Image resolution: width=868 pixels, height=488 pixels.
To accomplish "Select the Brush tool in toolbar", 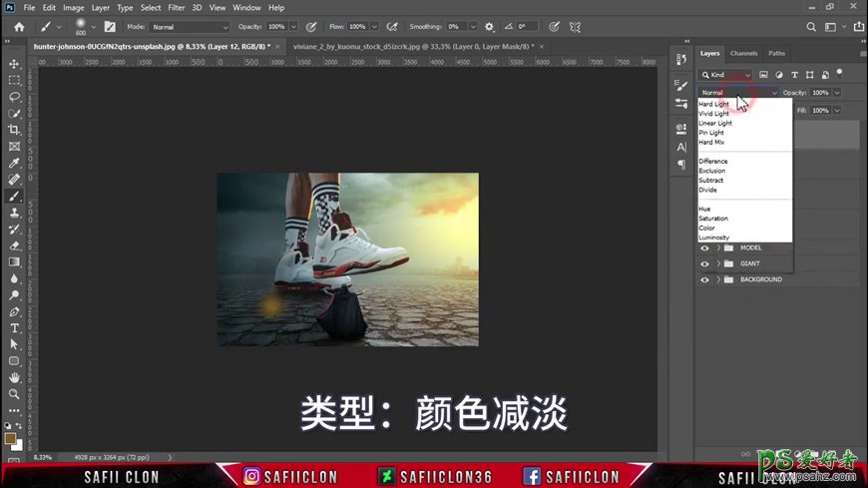I will click(x=14, y=196).
